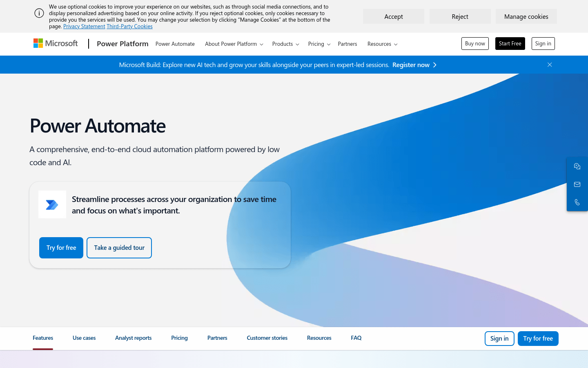The image size is (588, 368).
Task: Click the Buy now button
Action: click(475, 43)
